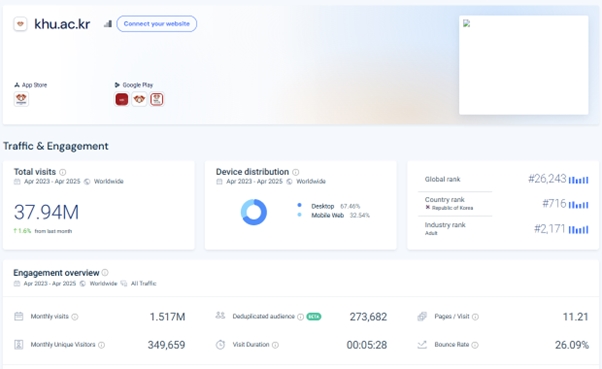Click the Monthly Unique Visitors person icon
Viewport: 602px width, 369px height.
(19, 344)
